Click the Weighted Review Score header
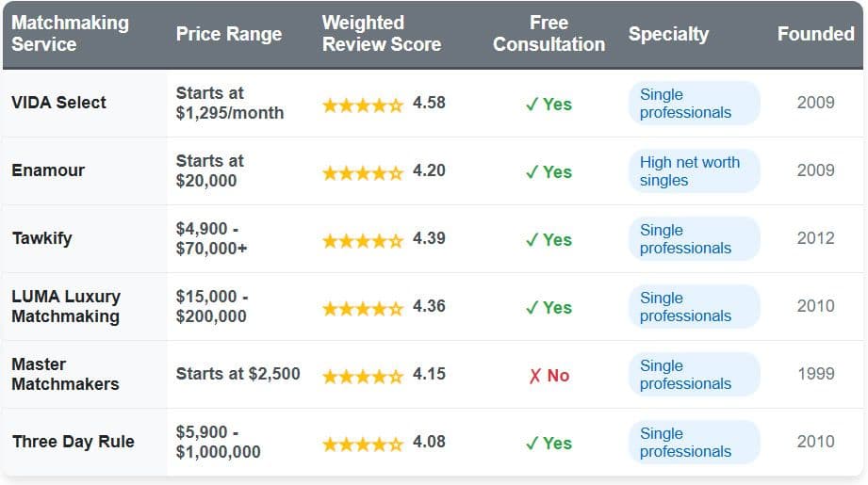Screen dimensions: 868x485 point(381,34)
